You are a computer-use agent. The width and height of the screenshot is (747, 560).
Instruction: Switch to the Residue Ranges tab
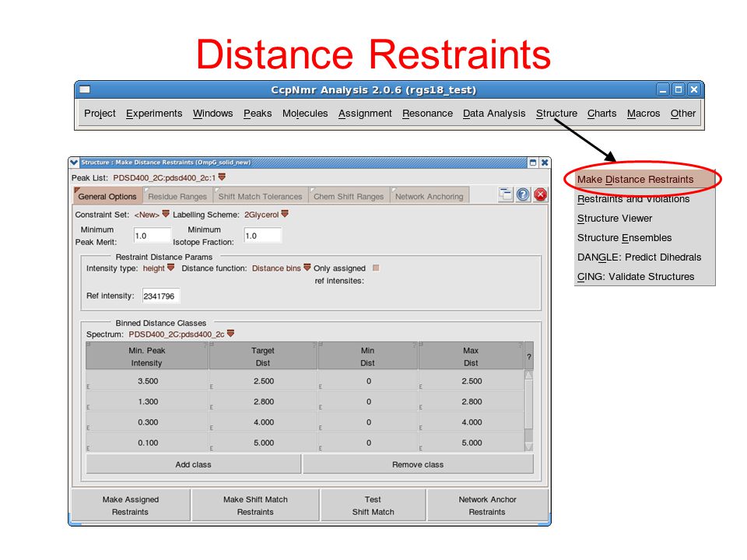click(177, 196)
